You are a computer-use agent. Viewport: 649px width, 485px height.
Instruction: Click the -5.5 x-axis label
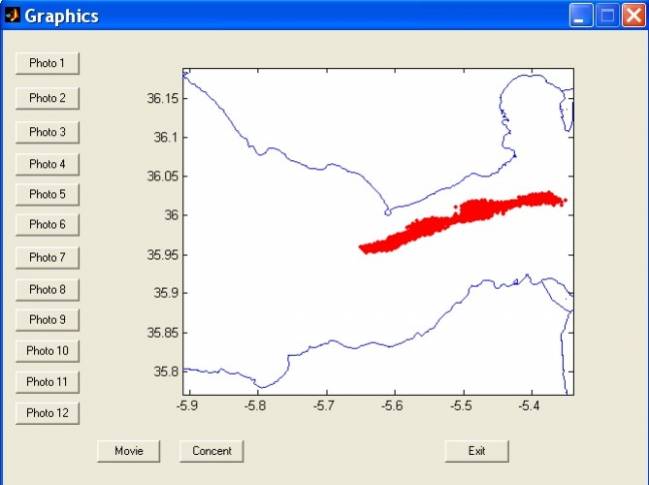click(x=461, y=406)
